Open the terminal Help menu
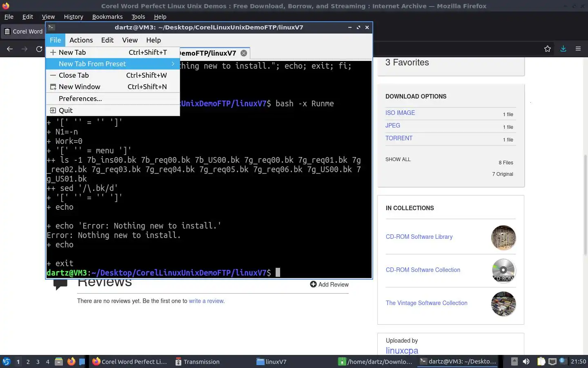588x368 pixels. pyautogui.click(x=154, y=40)
